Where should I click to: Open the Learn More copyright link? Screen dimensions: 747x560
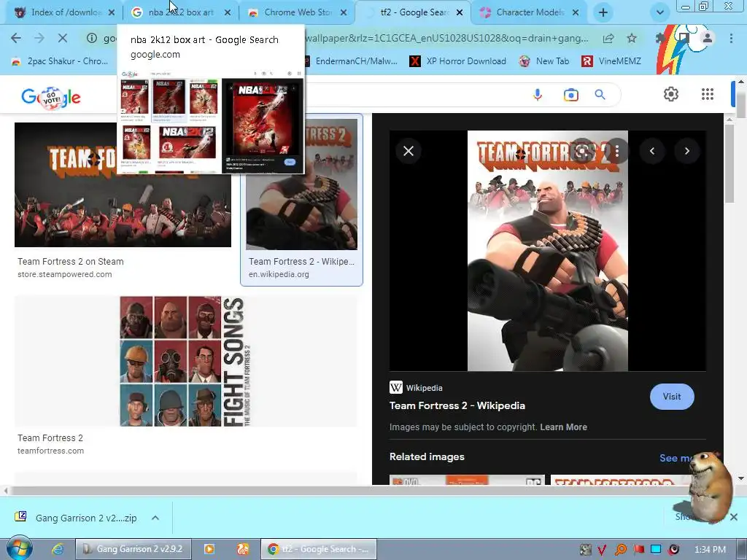click(x=563, y=427)
